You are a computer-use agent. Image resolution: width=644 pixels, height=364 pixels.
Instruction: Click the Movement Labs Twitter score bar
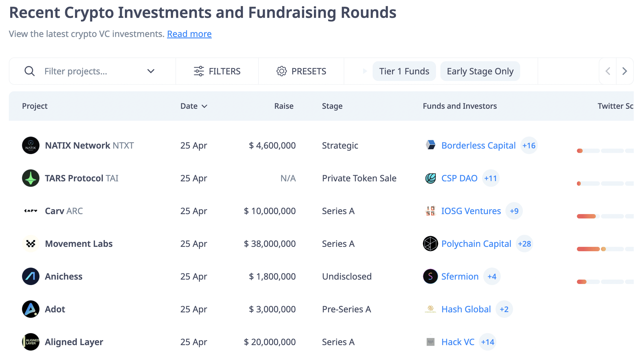click(x=605, y=249)
